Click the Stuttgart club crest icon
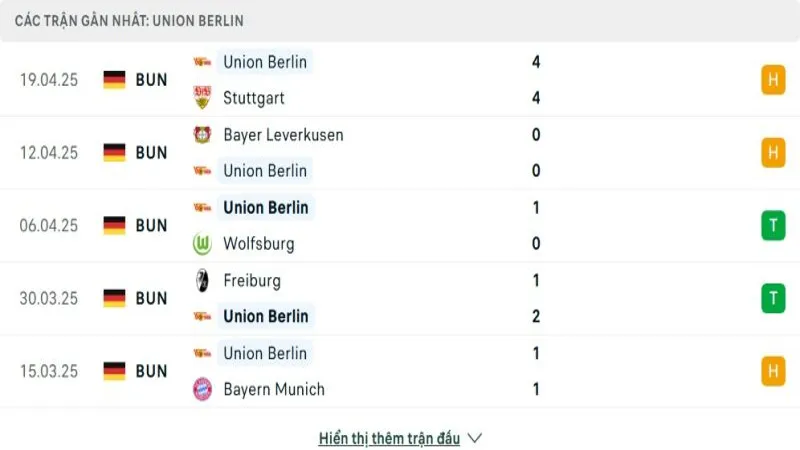Image resolution: width=800 pixels, height=450 pixels. click(203, 98)
